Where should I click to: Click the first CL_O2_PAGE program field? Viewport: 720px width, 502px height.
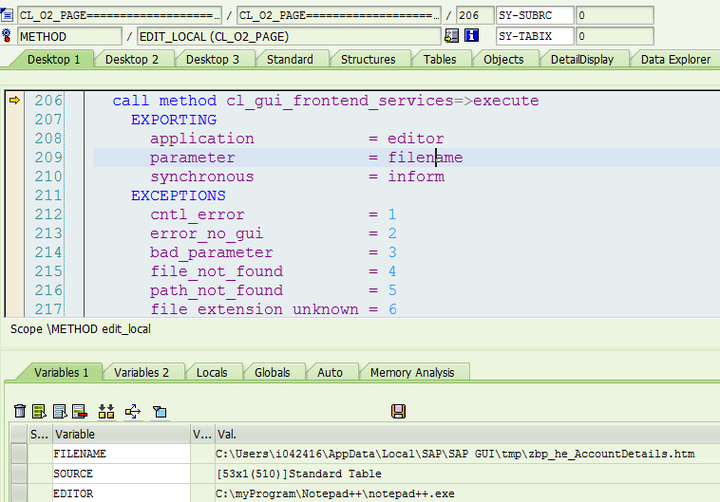[x=119, y=15]
